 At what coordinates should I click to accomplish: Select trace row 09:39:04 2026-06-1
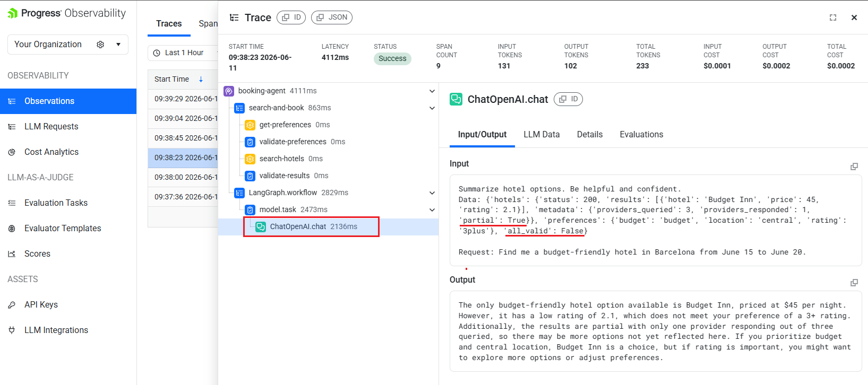pos(183,118)
